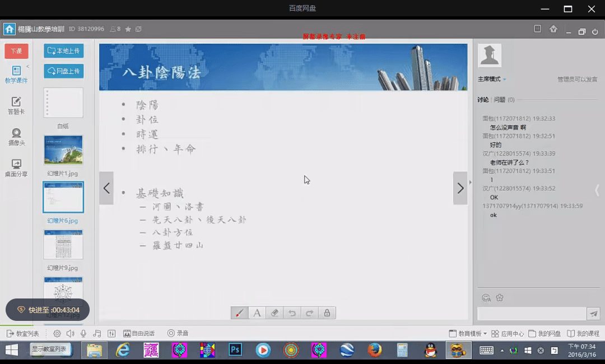
Task: Click the lock icon in drawing toolbar
Action: pyautogui.click(x=327, y=313)
